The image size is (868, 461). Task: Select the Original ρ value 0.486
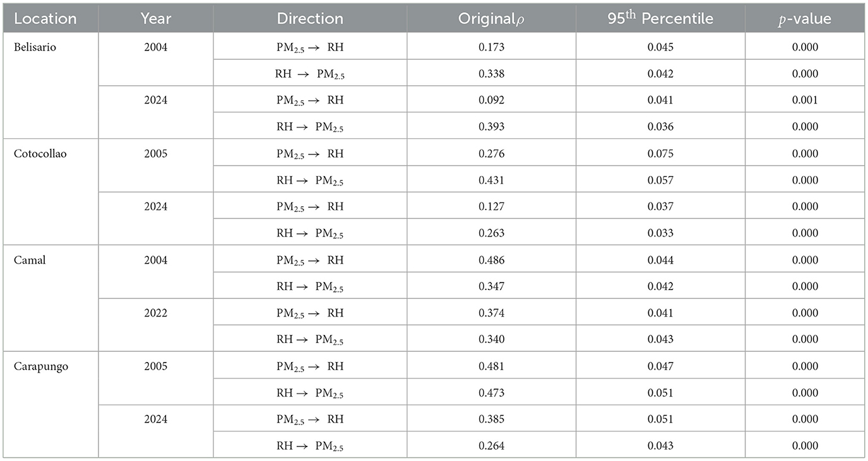click(x=491, y=260)
